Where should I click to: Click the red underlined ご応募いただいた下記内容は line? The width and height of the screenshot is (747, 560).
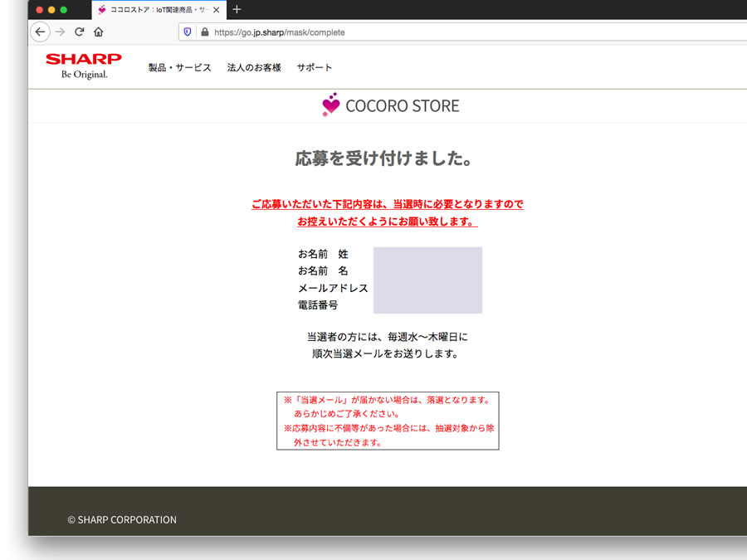(x=388, y=204)
